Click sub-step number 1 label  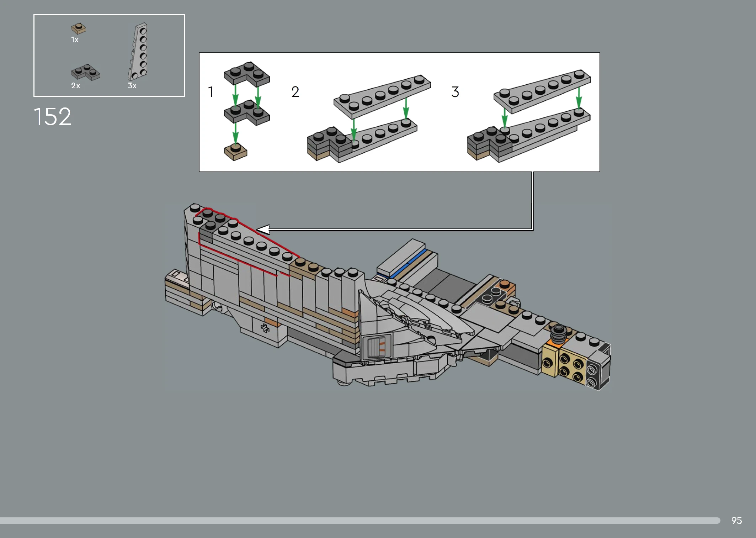coord(211,92)
